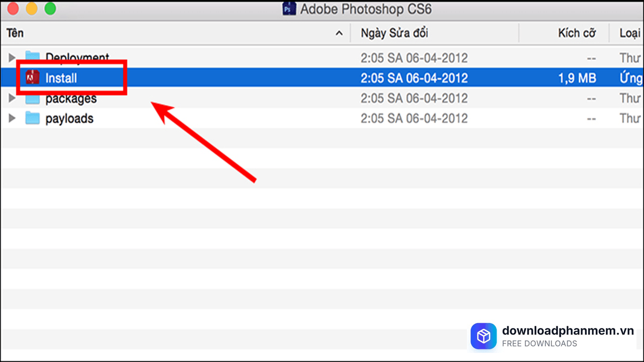This screenshot has width=644, height=362.
Task: Sort by the Tên column header
Action: coord(15,33)
